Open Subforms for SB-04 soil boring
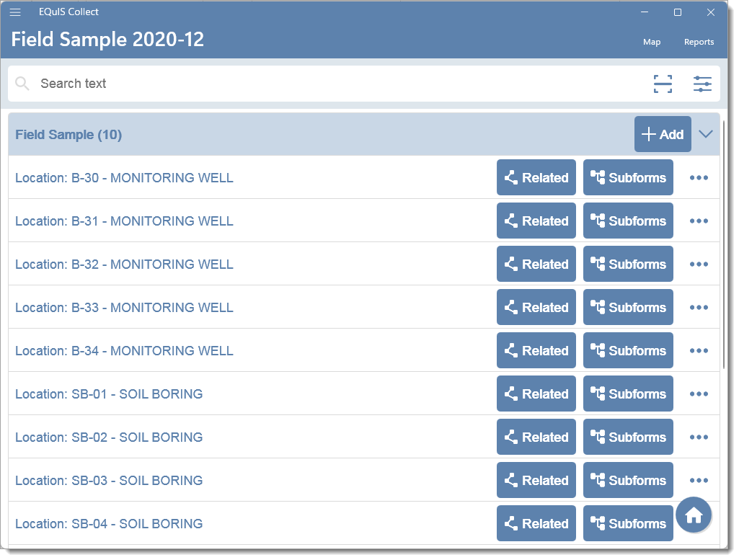 628,524
